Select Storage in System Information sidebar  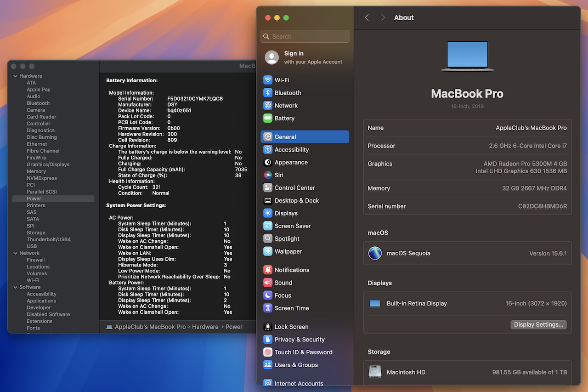click(36, 233)
